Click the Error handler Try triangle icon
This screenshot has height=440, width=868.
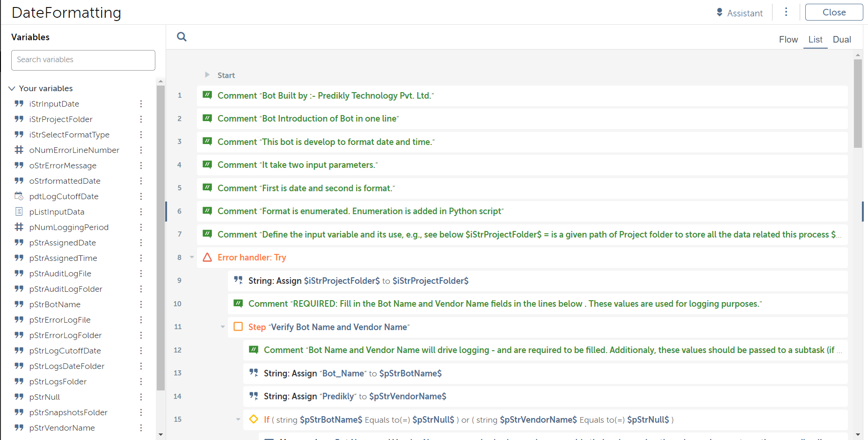tap(207, 257)
